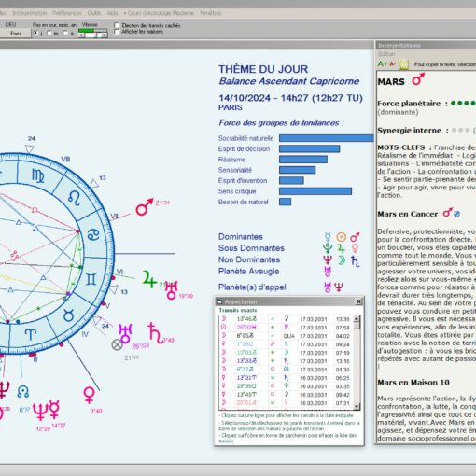Open the Aide menu
The height and width of the screenshot is (476, 476).
click(x=112, y=13)
